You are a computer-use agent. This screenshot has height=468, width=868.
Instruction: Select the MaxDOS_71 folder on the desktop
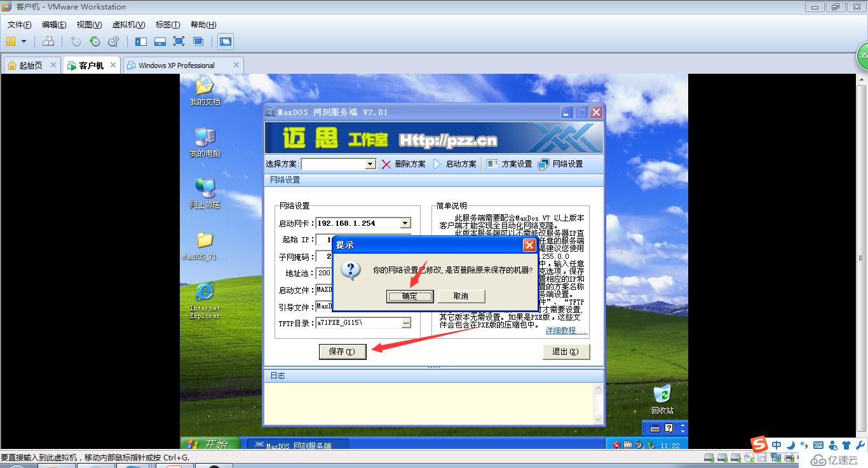click(205, 246)
